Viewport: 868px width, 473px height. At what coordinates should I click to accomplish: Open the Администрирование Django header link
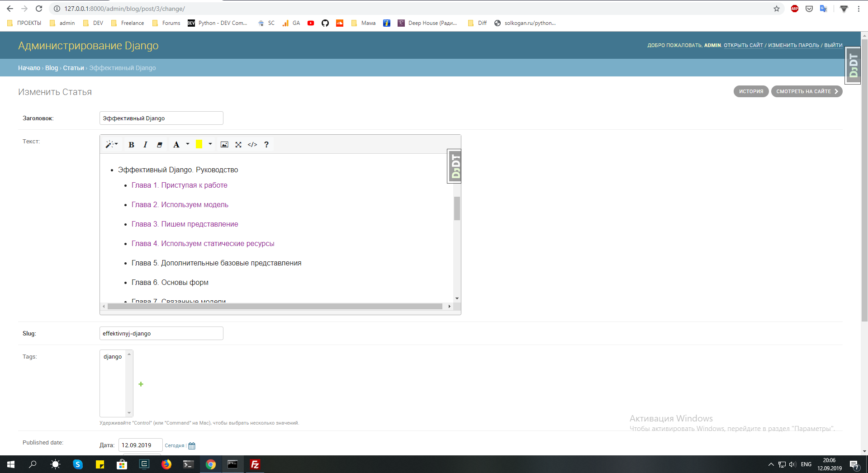pyautogui.click(x=88, y=46)
